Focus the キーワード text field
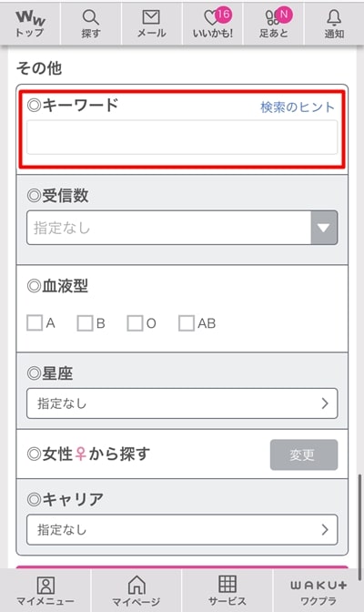Screen dimensions: 364x612 (182, 138)
